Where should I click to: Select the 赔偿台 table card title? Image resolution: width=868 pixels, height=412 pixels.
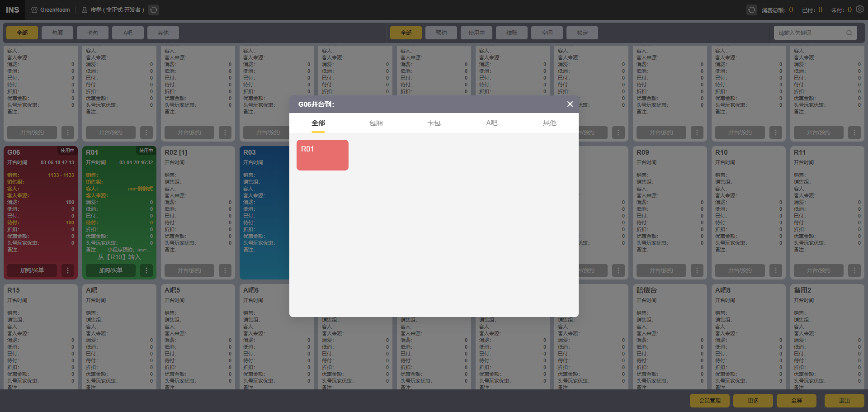[646, 290]
